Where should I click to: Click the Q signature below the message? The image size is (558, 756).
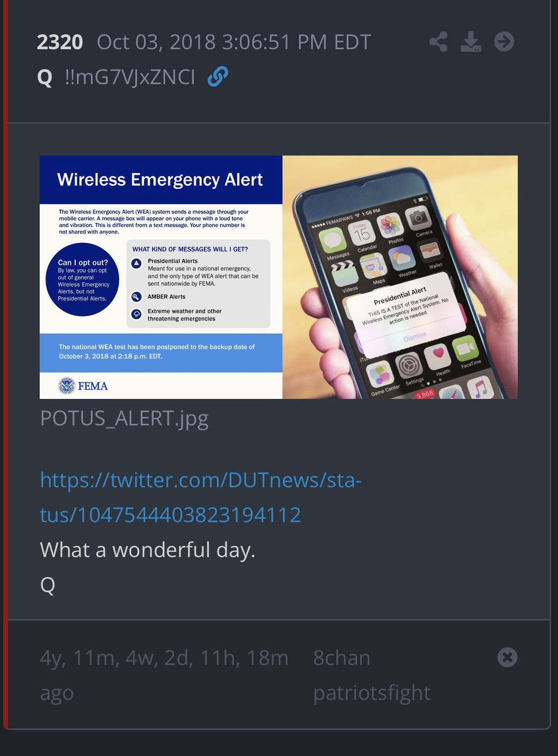point(48,585)
